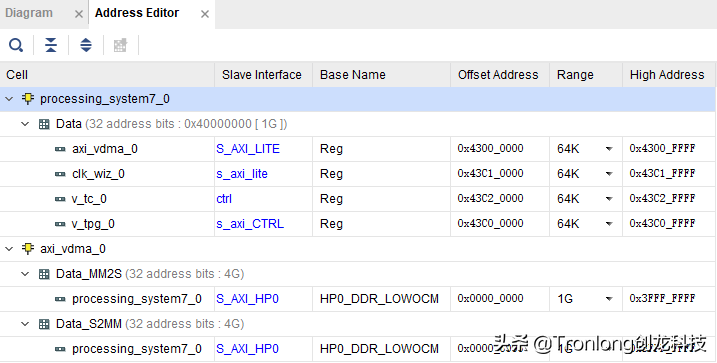Image resolution: width=717 pixels, height=363 pixels.
Task: Open Range dropdown for v_tpg_0 row
Action: coord(609,224)
